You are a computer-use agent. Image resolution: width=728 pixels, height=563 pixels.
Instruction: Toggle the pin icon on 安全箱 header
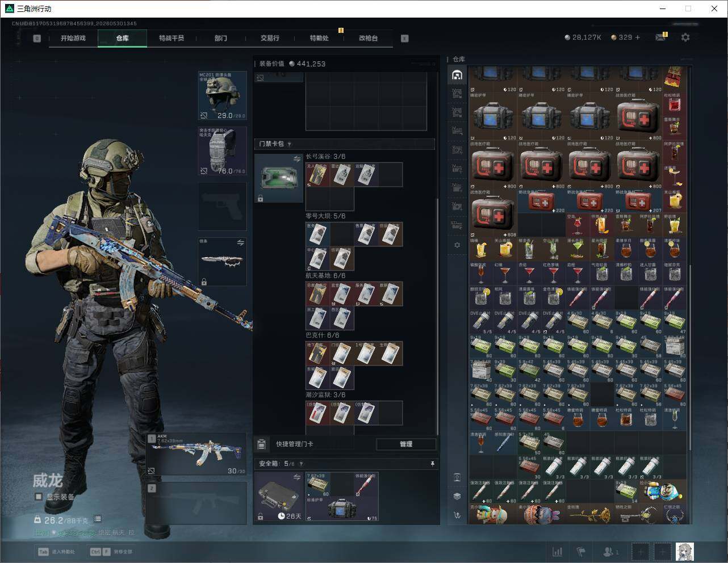432,464
